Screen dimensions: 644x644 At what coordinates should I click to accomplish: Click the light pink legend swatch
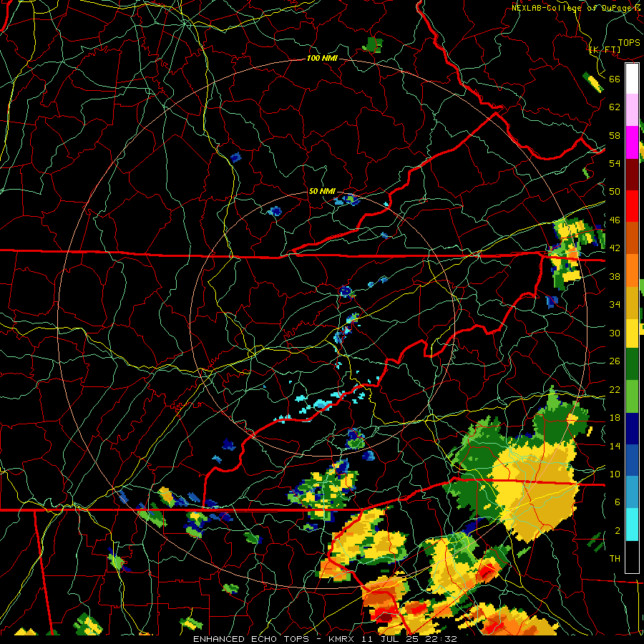tap(632, 110)
